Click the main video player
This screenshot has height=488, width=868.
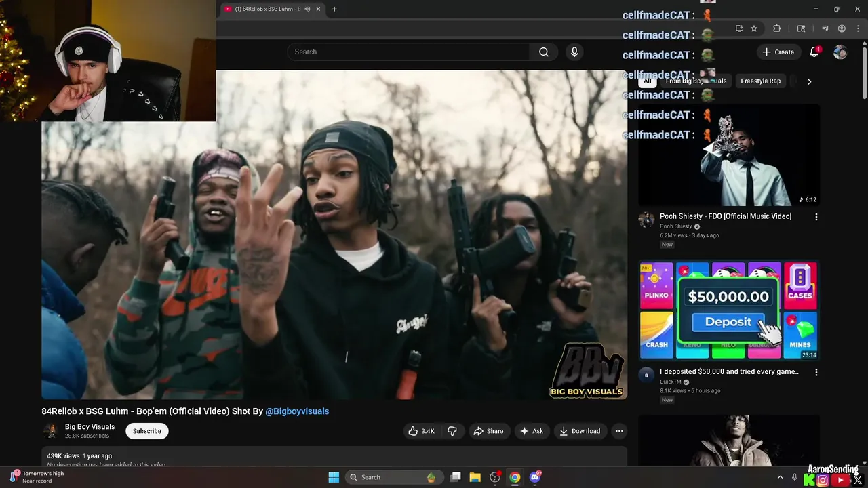(334, 235)
